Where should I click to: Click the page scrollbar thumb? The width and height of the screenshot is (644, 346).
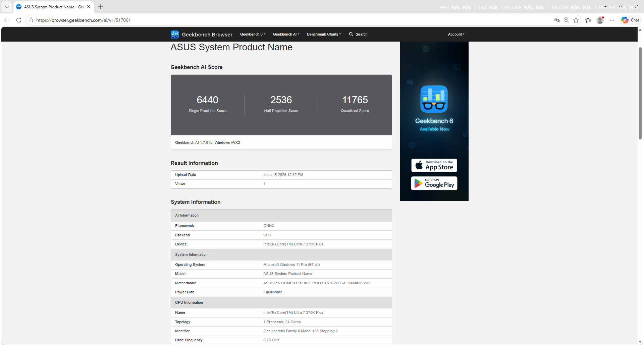pos(640,93)
